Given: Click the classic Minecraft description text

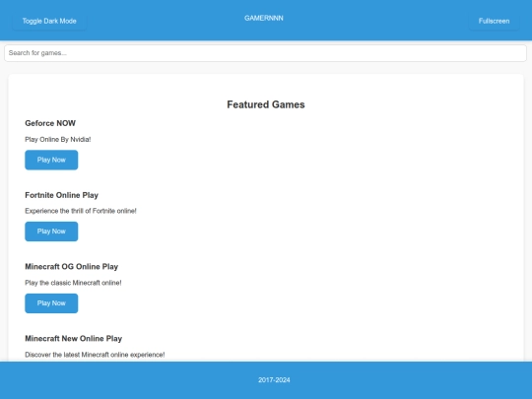Looking at the screenshot, I should [x=73, y=283].
